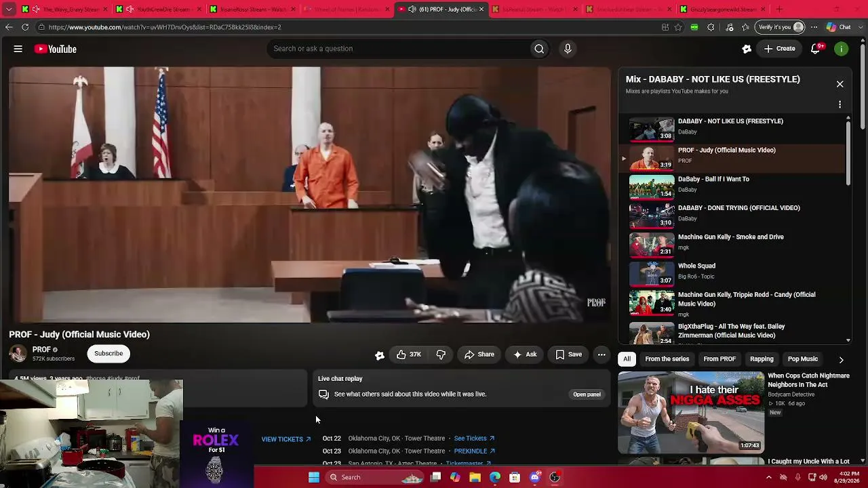Dislike the PROF - Judy video

pos(441,354)
